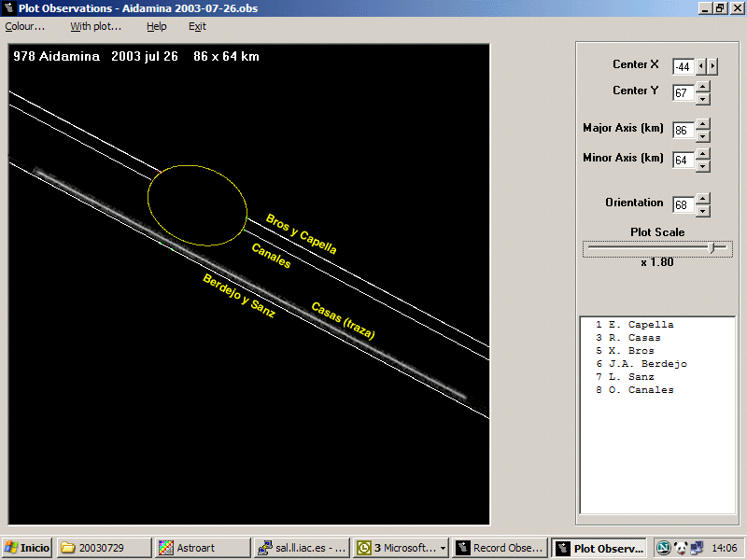Click Plot Observ... taskbar button

coord(599,548)
